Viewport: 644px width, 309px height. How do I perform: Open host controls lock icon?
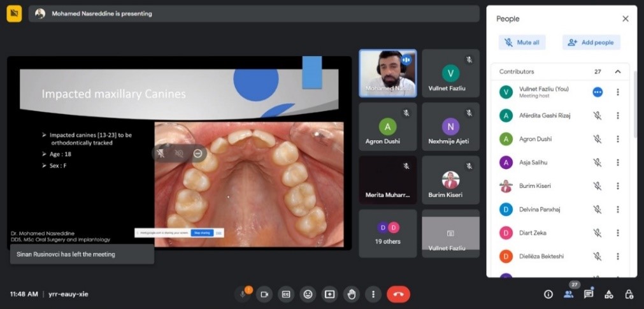click(x=629, y=294)
